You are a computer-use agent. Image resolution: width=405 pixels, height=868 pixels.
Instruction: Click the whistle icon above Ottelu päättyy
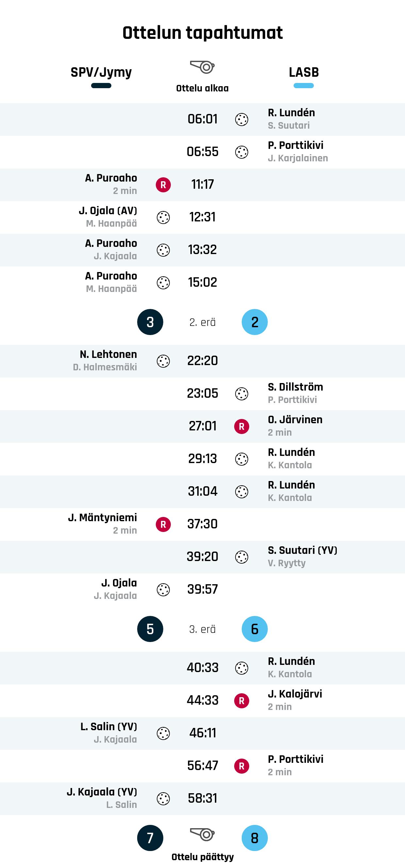(202, 834)
